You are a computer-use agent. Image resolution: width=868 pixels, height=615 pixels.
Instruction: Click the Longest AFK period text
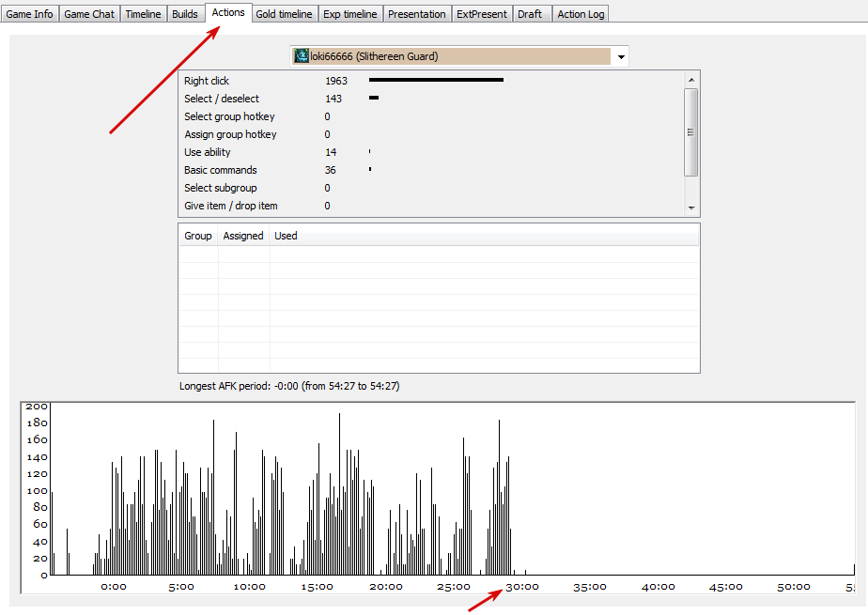(289, 386)
